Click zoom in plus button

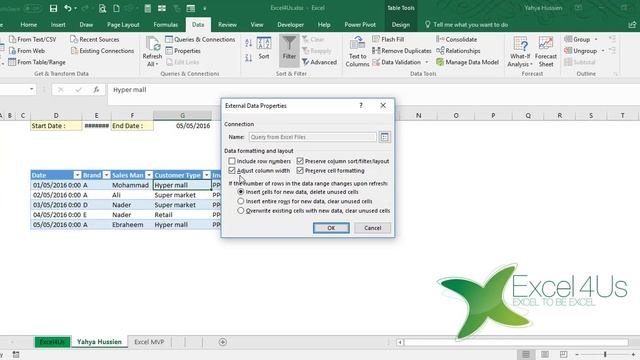[633, 354]
